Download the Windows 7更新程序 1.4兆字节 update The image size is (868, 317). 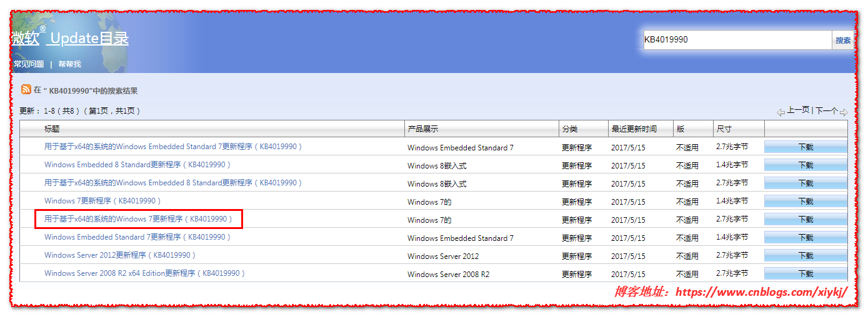tap(806, 202)
